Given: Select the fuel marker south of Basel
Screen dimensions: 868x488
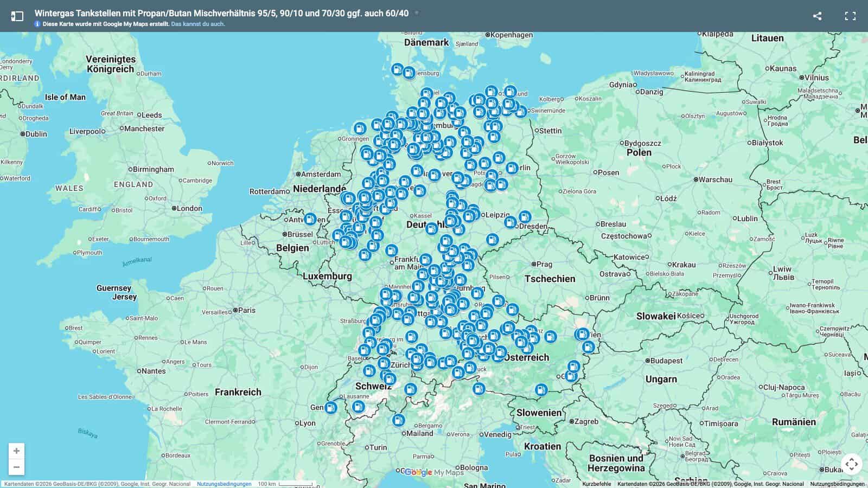Looking at the screenshot, I should click(x=369, y=371).
